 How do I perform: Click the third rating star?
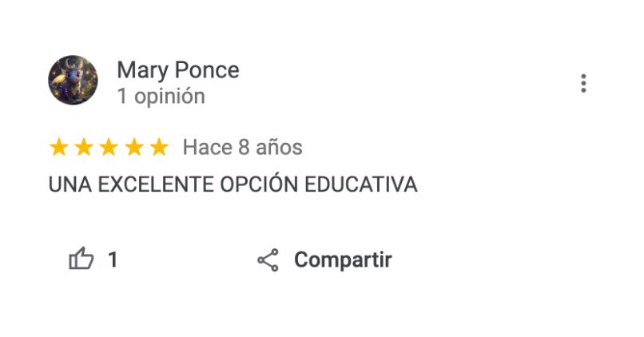(x=109, y=148)
